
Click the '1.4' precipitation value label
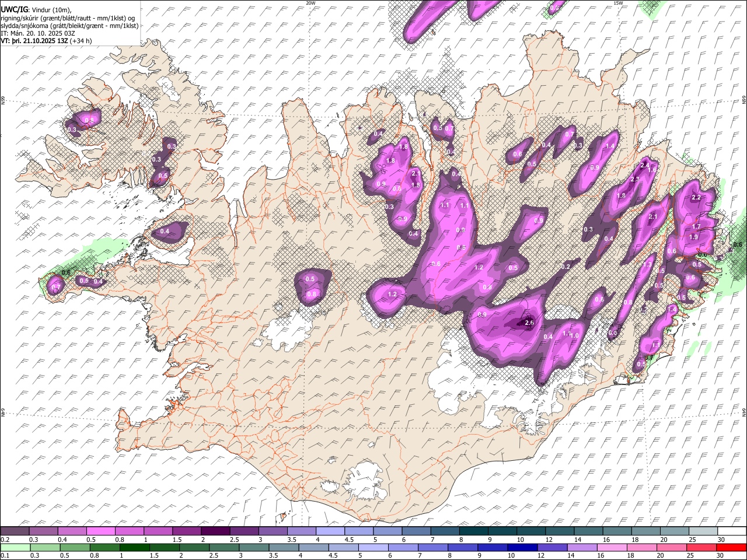[x=610, y=146]
